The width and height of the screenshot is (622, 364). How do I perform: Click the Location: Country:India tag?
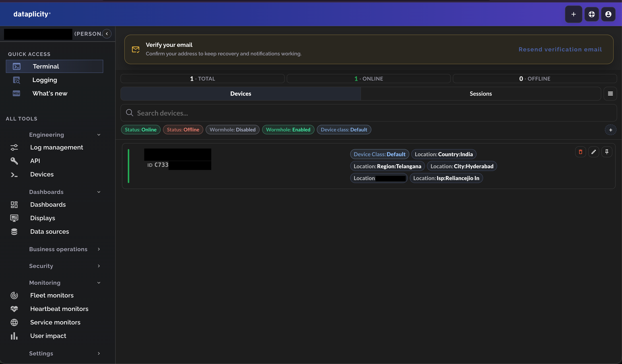click(x=444, y=154)
